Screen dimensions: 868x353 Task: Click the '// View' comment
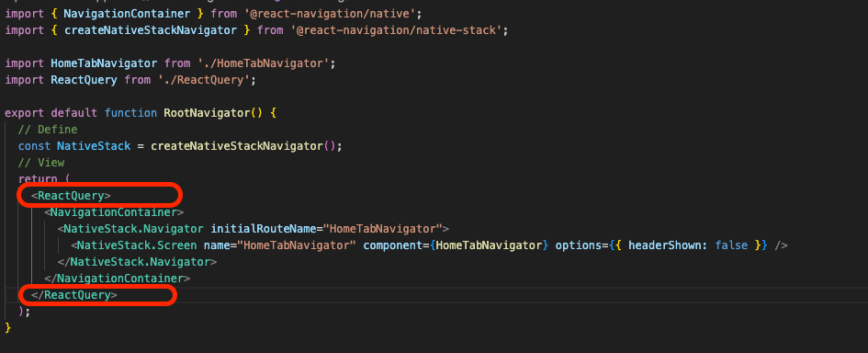[x=41, y=163]
